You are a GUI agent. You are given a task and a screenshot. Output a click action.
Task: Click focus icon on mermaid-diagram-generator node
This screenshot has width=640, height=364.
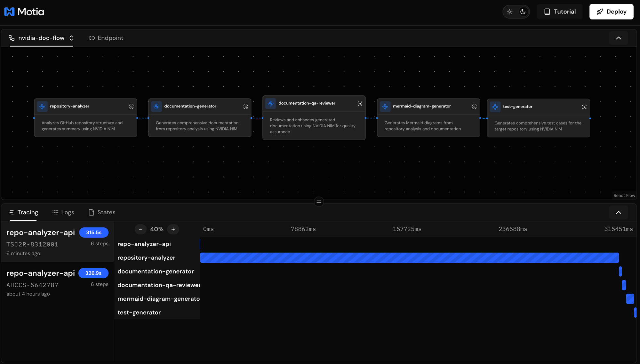pyautogui.click(x=474, y=107)
